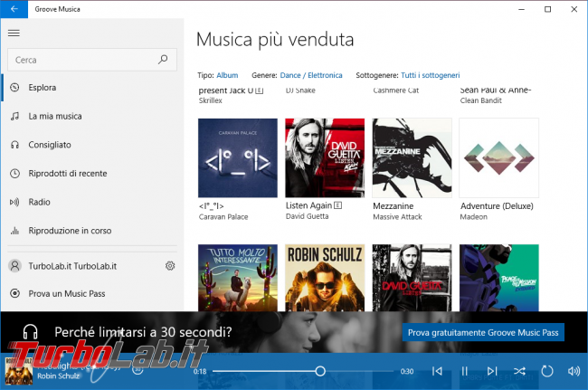Open the Radio section
This screenshot has width=588, height=390.
tap(92, 202)
